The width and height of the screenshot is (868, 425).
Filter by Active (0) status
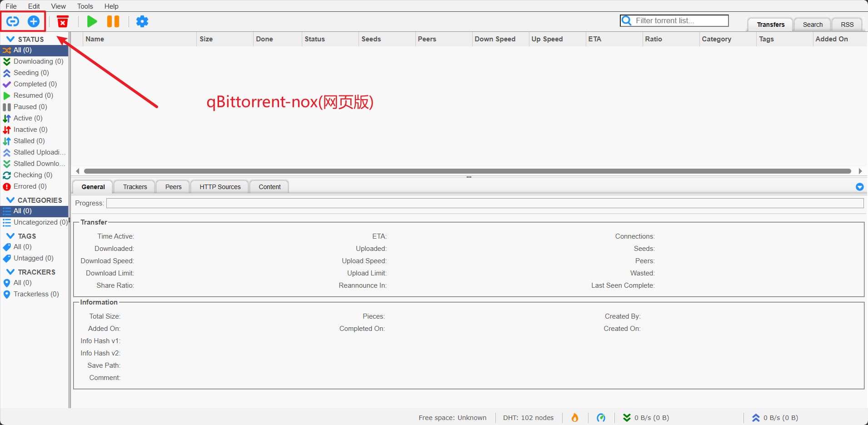[34, 118]
